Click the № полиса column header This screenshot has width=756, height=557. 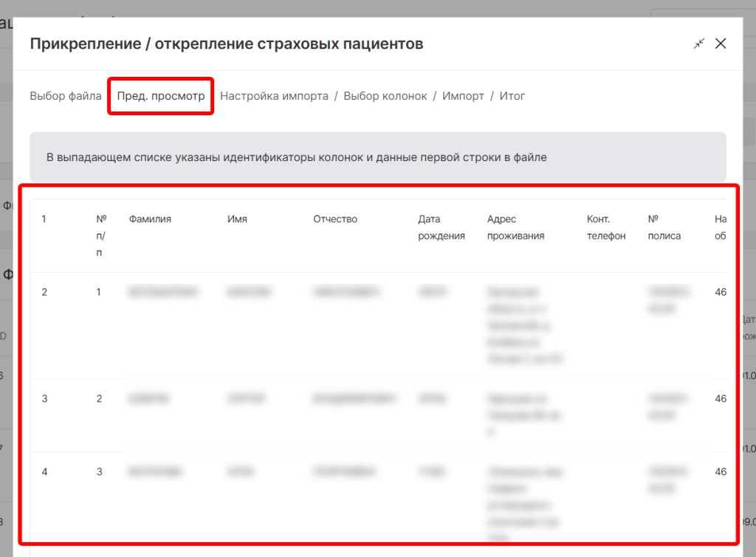coord(664,228)
